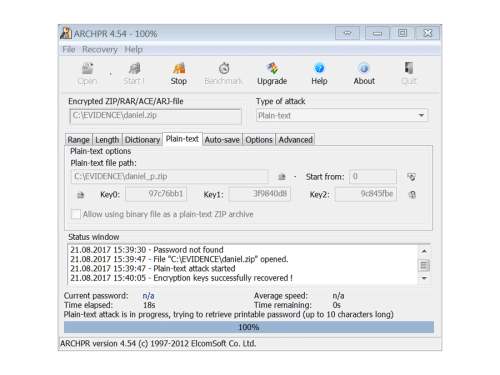
Task: Switch to the Length tab
Action: pos(107,140)
